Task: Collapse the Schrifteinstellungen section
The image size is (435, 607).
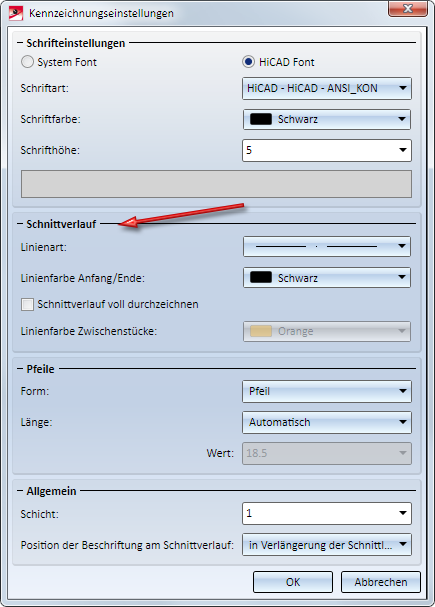Action: click(20, 43)
